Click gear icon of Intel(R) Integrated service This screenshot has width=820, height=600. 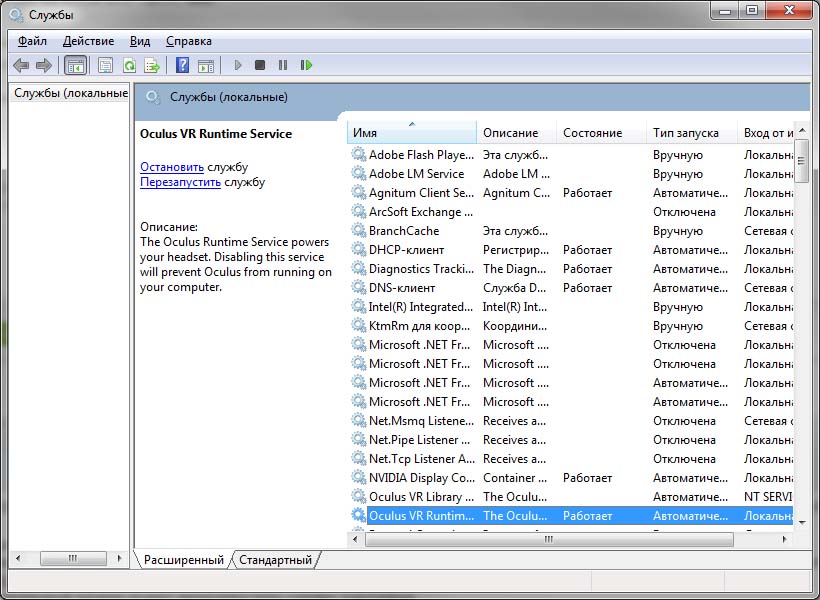click(x=358, y=307)
